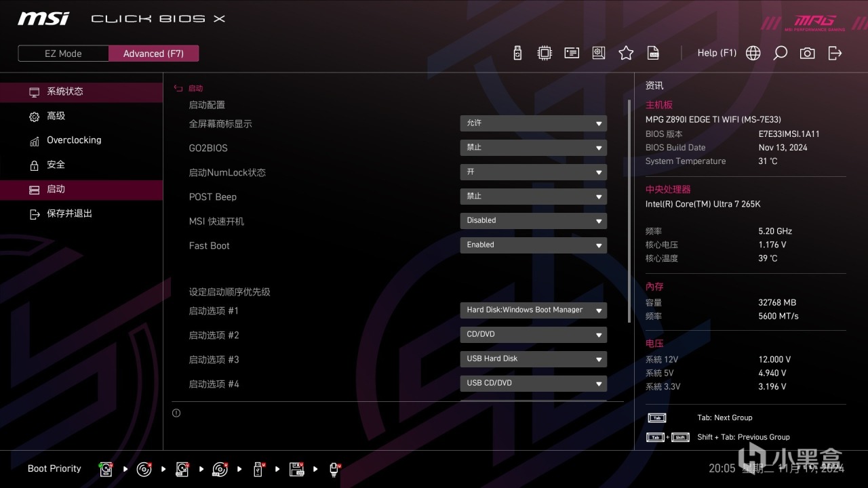The width and height of the screenshot is (868, 488).
Task: Open Favorites with the star icon
Action: 626,53
